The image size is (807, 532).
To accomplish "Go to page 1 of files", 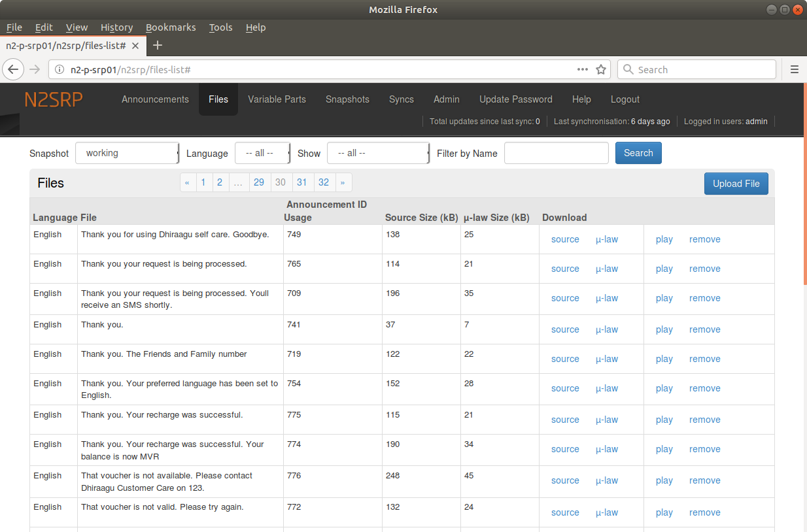I will [203, 182].
